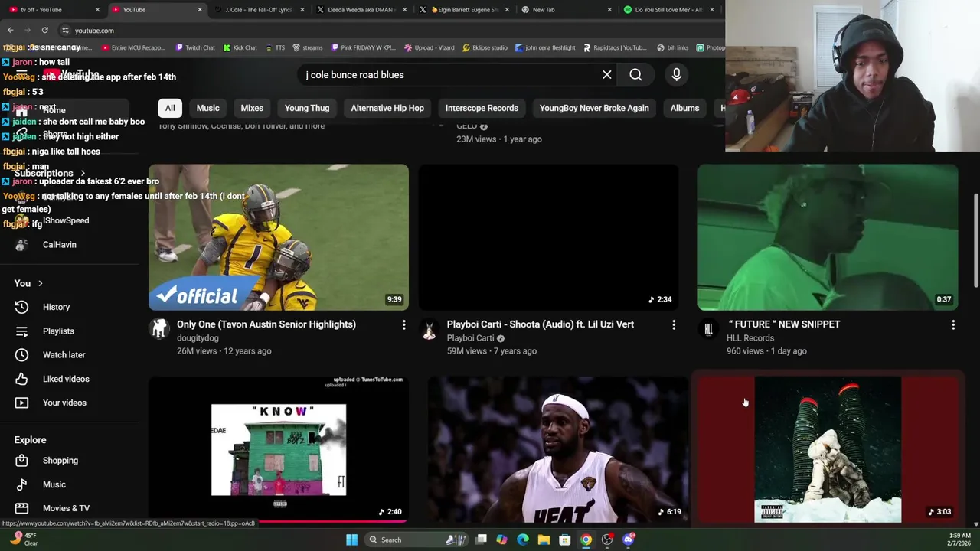
Task: Reload the page with the browser refresh icon
Action: [x=44, y=30]
